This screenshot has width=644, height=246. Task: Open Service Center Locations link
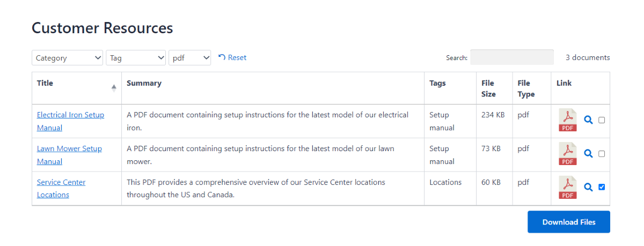point(61,189)
